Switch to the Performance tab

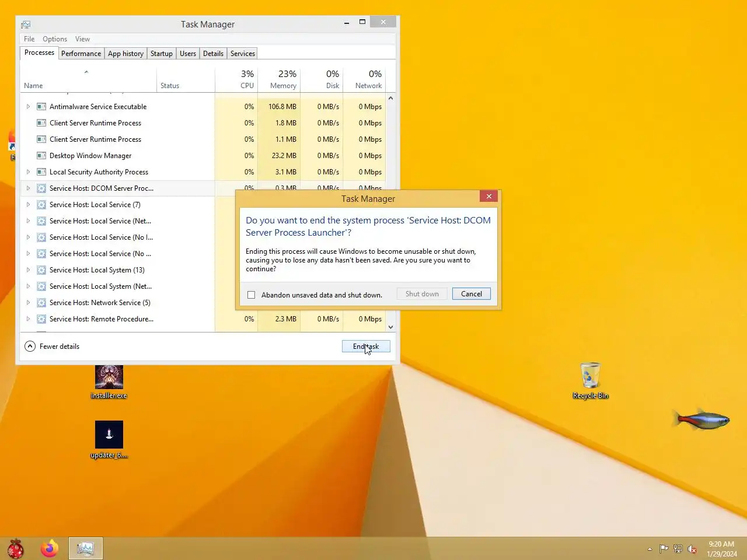pyautogui.click(x=81, y=54)
